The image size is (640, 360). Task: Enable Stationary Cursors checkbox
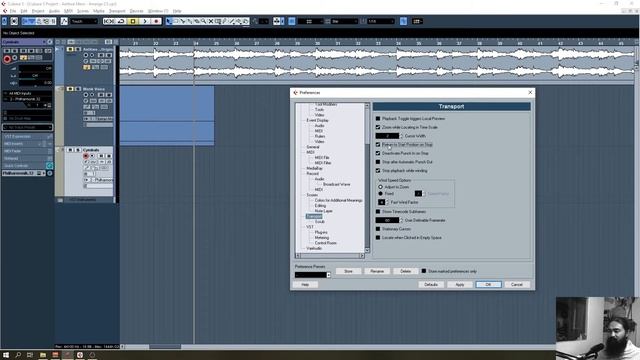point(378,229)
